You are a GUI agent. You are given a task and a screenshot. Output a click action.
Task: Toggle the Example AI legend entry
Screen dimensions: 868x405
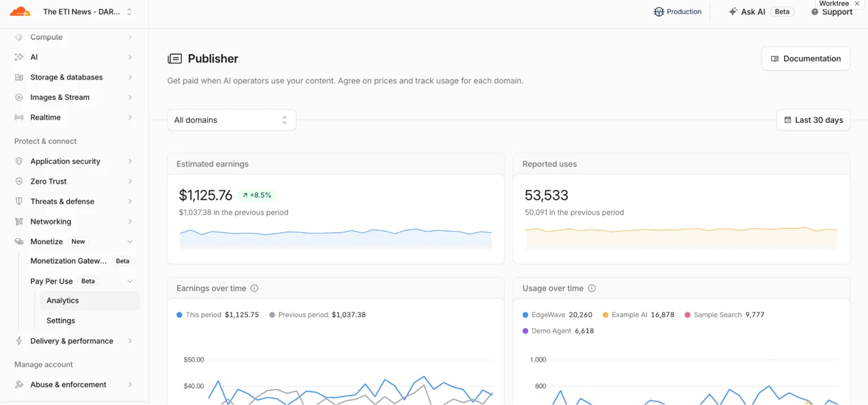[x=638, y=315]
